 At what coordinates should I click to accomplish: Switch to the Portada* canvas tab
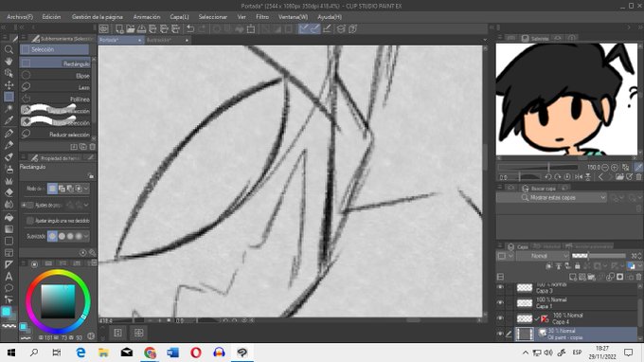(x=120, y=40)
